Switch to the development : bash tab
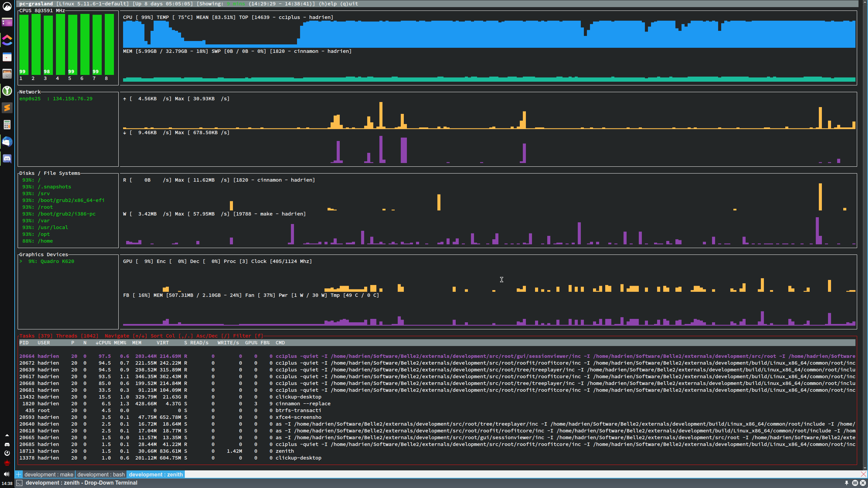868x488 pixels. (x=101, y=474)
